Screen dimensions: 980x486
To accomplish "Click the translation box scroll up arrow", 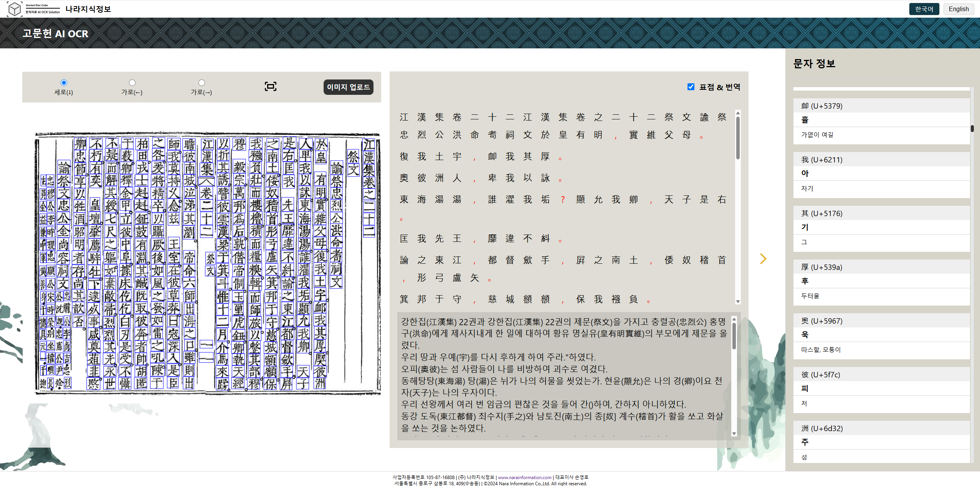I will [x=734, y=319].
